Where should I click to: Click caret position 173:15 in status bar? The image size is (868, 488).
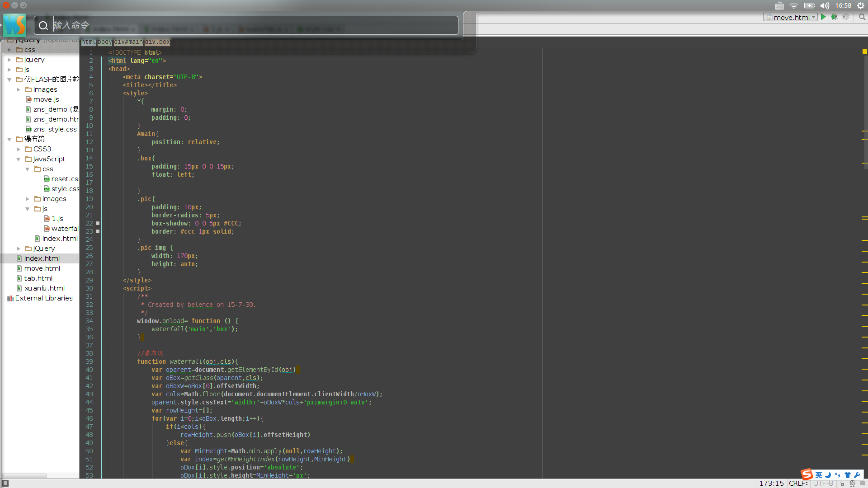point(771,483)
